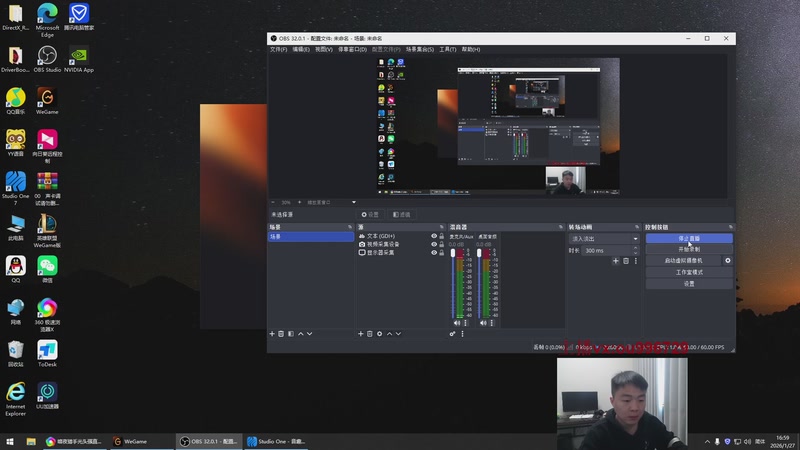Move scene up arrow in Scenes panel

point(301,334)
